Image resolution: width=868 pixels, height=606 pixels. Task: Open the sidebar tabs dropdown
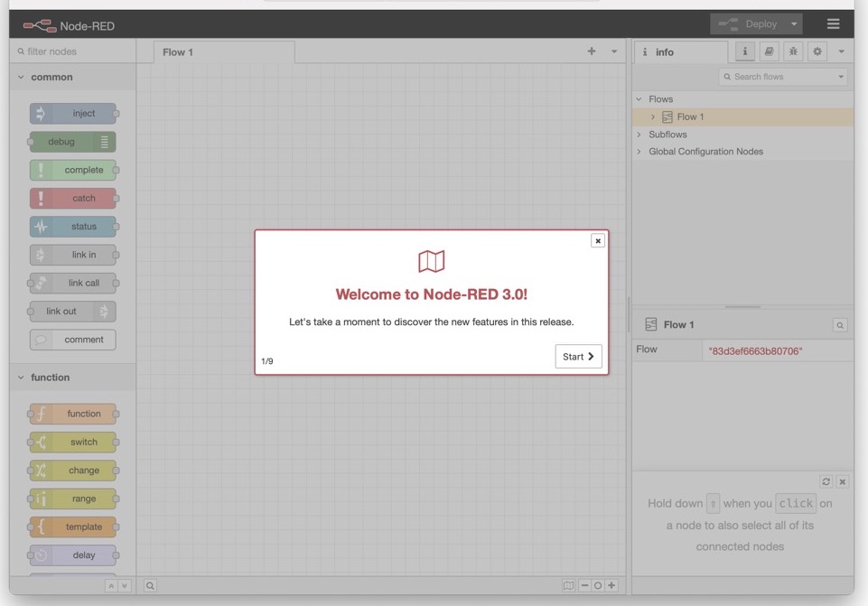[842, 51]
